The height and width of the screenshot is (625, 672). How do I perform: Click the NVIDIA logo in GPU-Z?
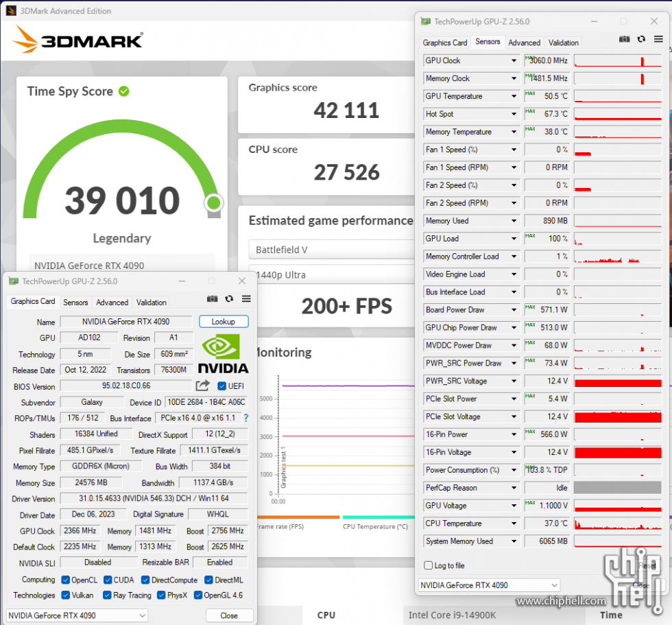(x=222, y=353)
